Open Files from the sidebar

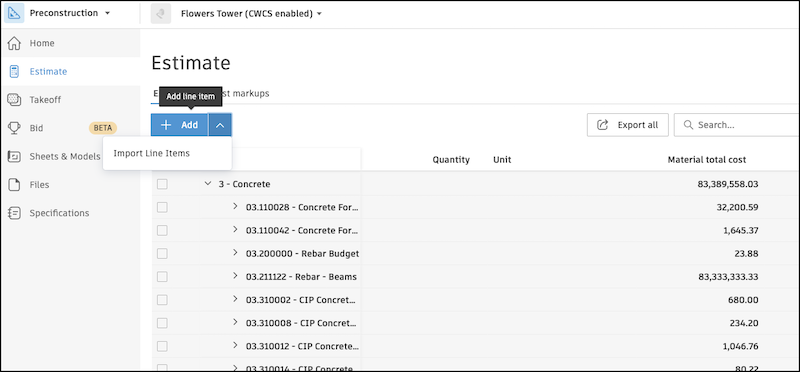pos(39,185)
